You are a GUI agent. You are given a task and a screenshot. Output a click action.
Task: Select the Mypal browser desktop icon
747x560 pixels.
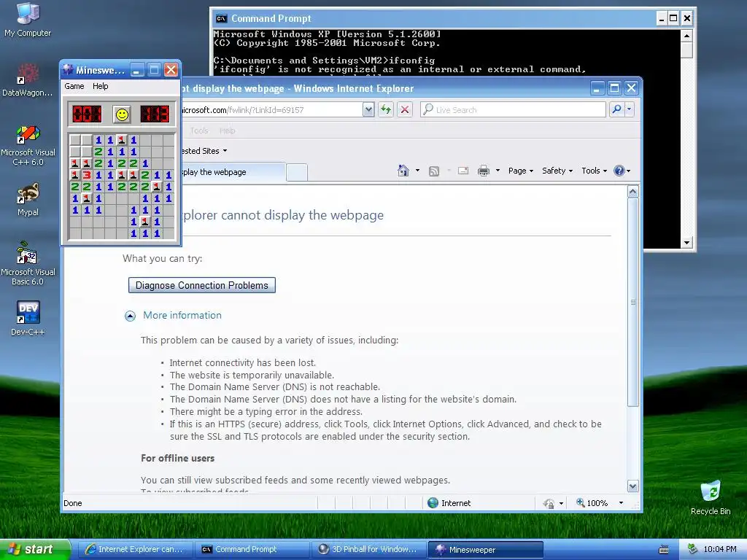tap(28, 199)
